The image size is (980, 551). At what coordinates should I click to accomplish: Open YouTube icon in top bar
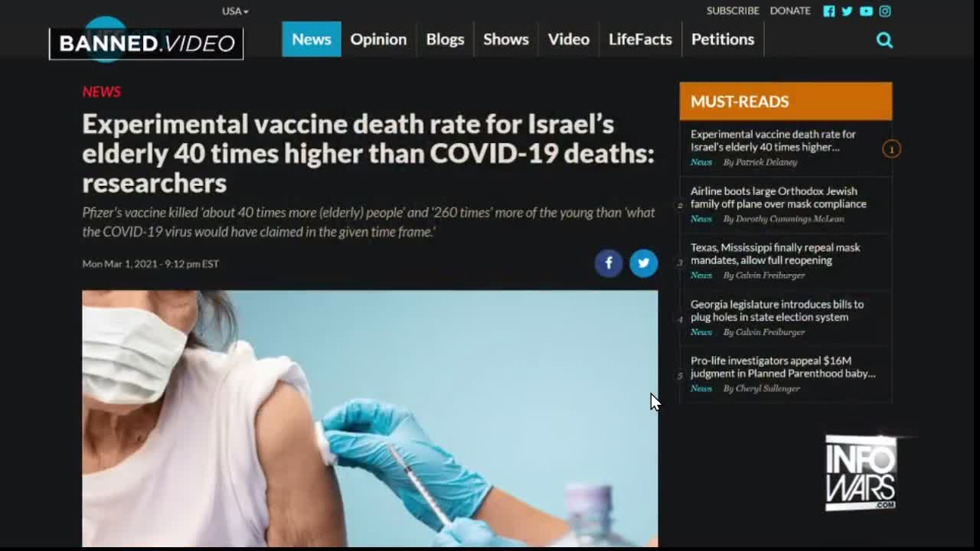866,11
